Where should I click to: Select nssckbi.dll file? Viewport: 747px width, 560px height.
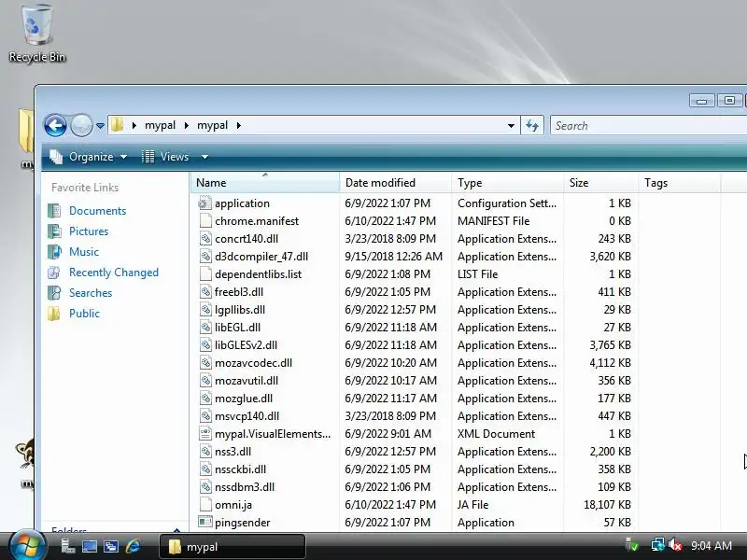(240, 469)
